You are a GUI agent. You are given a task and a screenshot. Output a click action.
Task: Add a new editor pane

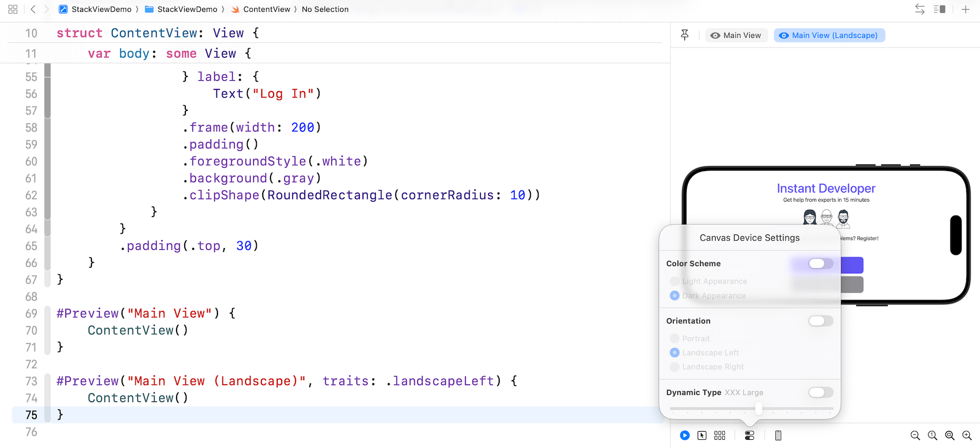click(966, 9)
